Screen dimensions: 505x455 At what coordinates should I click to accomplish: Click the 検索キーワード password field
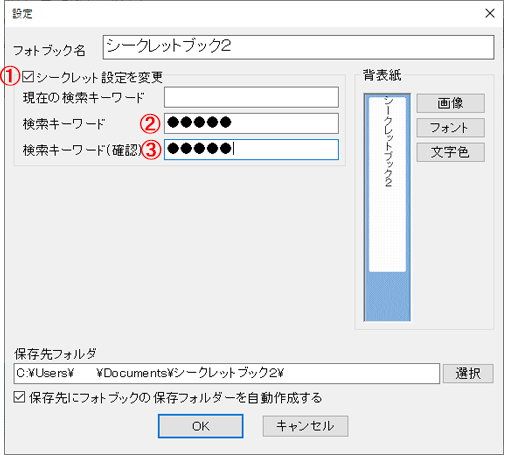(x=251, y=123)
